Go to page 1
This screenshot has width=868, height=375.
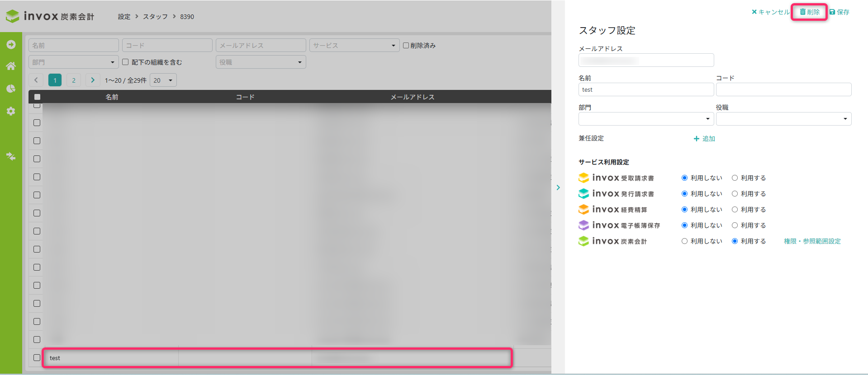coord(55,80)
